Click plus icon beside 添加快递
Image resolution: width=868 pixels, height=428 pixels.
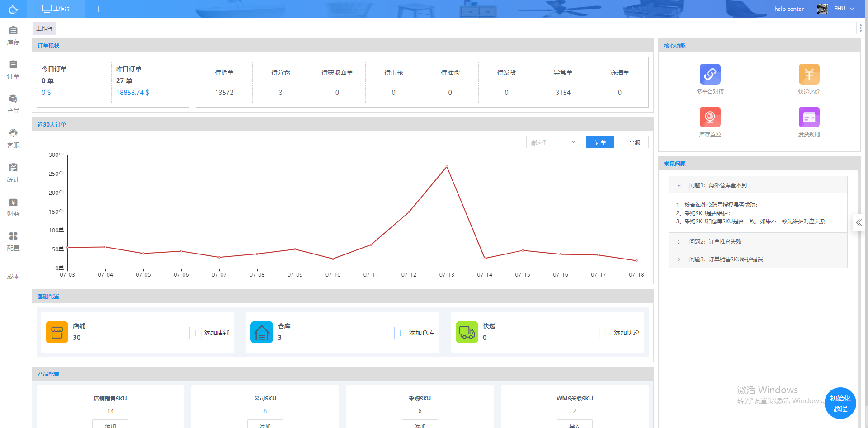[605, 333]
